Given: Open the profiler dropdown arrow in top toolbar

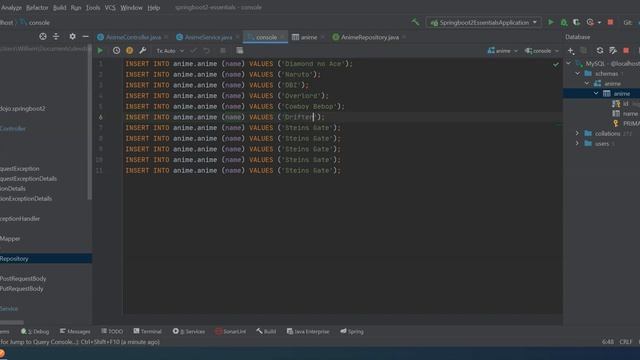Looking at the screenshot, I should 599,23.
